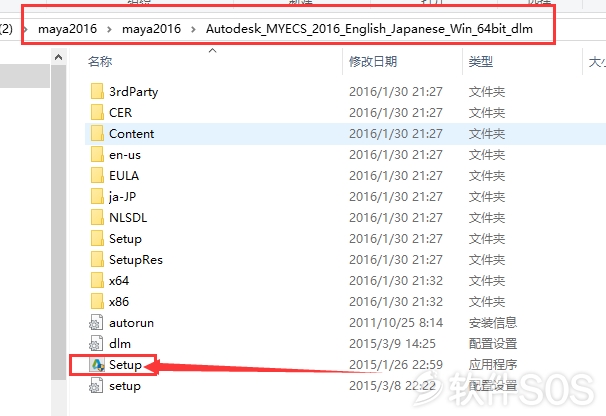Select the ja-JP folder icon
The image size is (606, 416).
click(x=97, y=196)
